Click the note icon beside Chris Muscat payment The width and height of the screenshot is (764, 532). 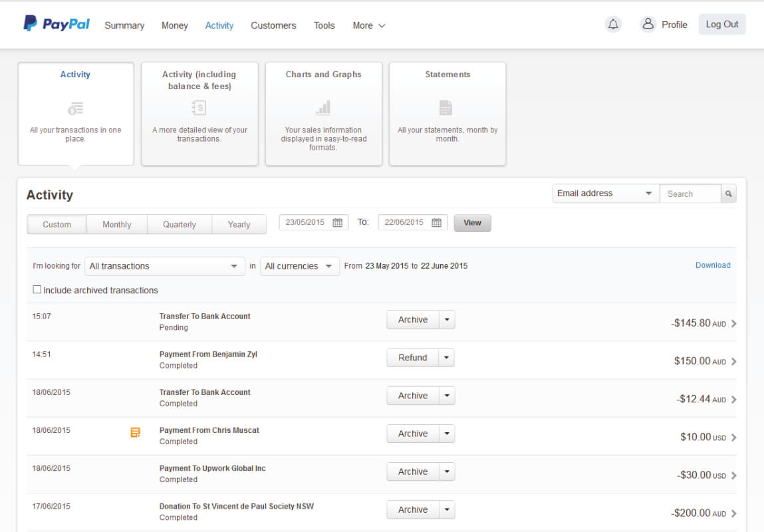pos(136,432)
